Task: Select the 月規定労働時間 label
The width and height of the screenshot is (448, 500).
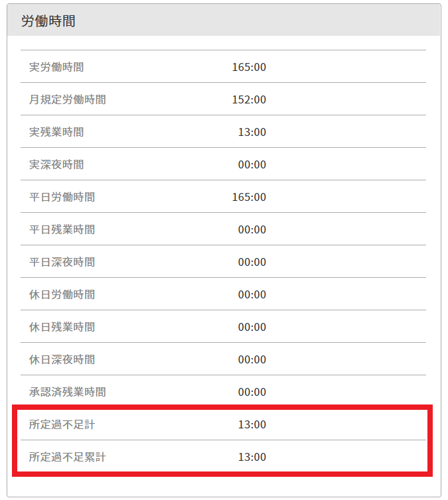Action: [67, 99]
